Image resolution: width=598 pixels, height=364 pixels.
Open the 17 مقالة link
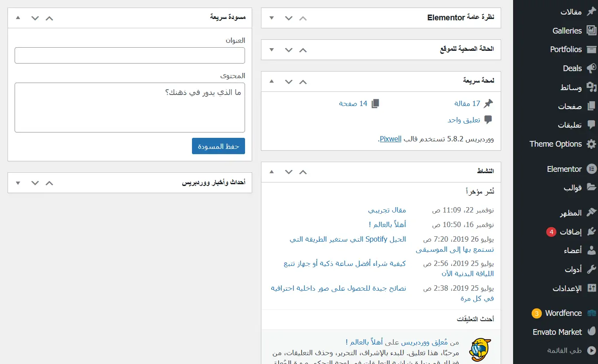[467, 103]
